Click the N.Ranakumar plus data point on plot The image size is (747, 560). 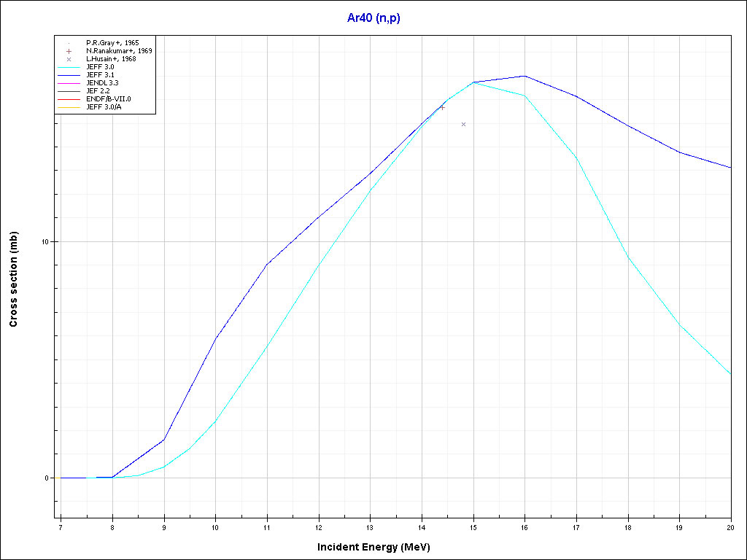click(442, 107)
